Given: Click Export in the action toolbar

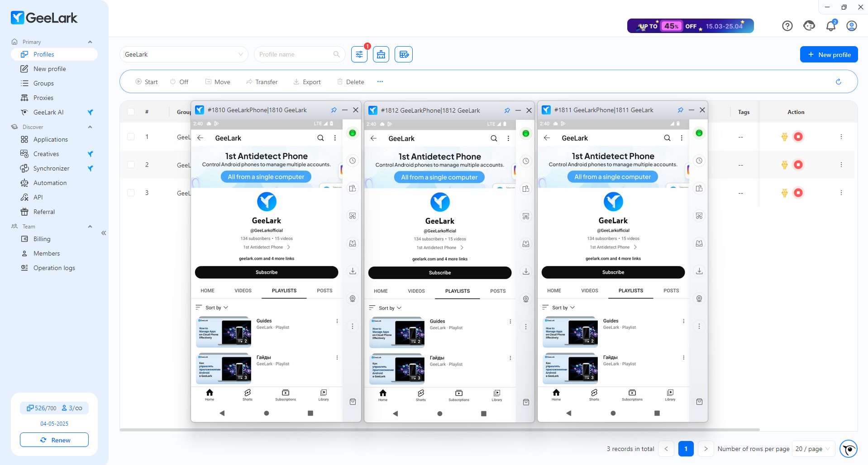Looking at the screenshot, I should (x=307, y=82).
